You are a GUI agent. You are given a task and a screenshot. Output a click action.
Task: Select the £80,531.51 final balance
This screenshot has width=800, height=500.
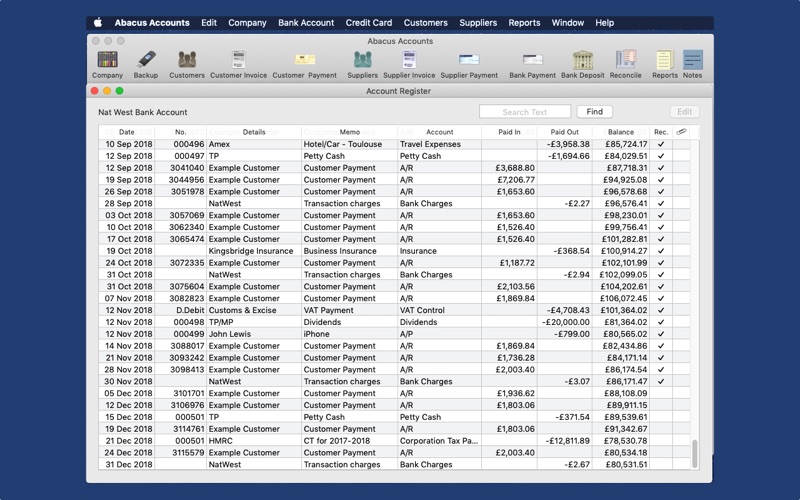pos(621,465)
